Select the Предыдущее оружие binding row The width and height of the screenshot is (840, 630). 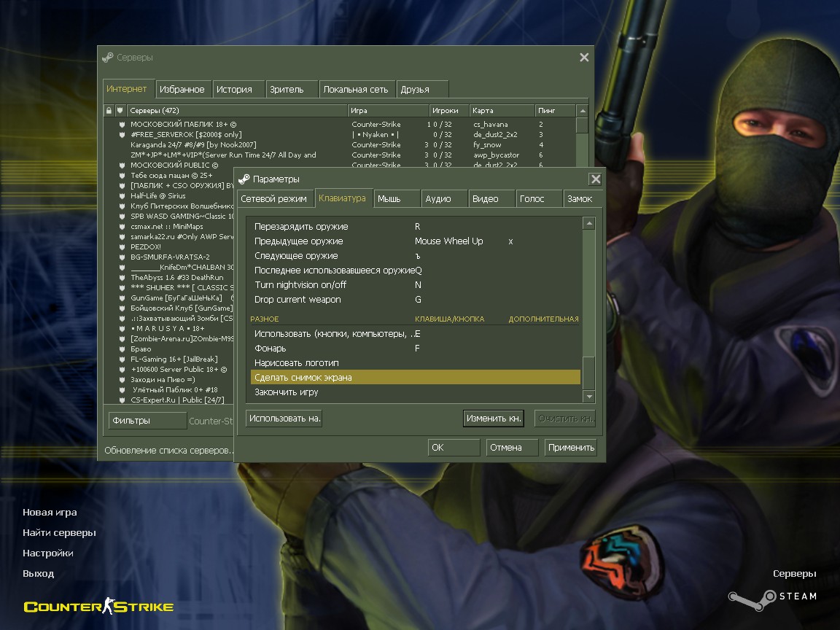[x=415, y=241]
